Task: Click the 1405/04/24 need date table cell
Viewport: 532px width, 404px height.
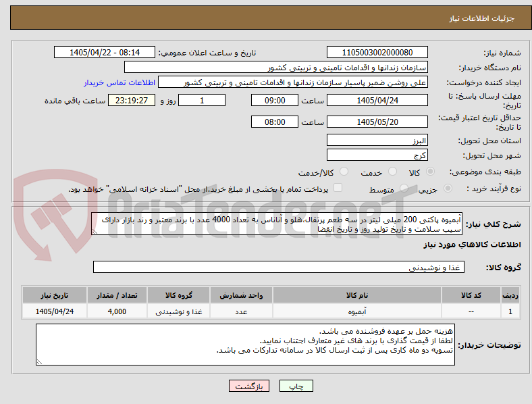Action: [55, 311]
